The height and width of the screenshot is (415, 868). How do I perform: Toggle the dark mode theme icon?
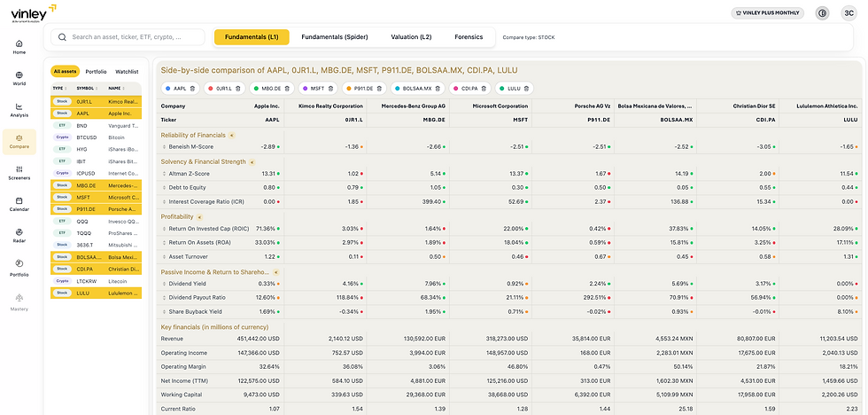click(822, 13)
